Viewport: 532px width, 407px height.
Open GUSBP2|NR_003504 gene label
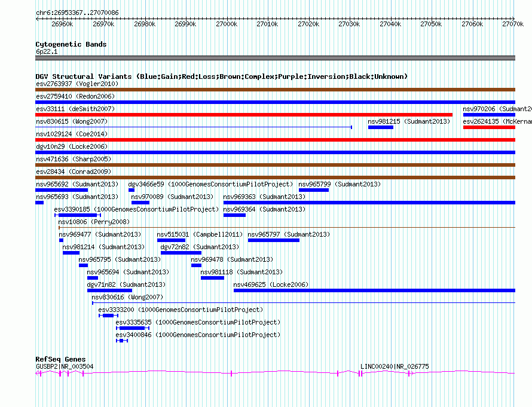tap(65, 366)
